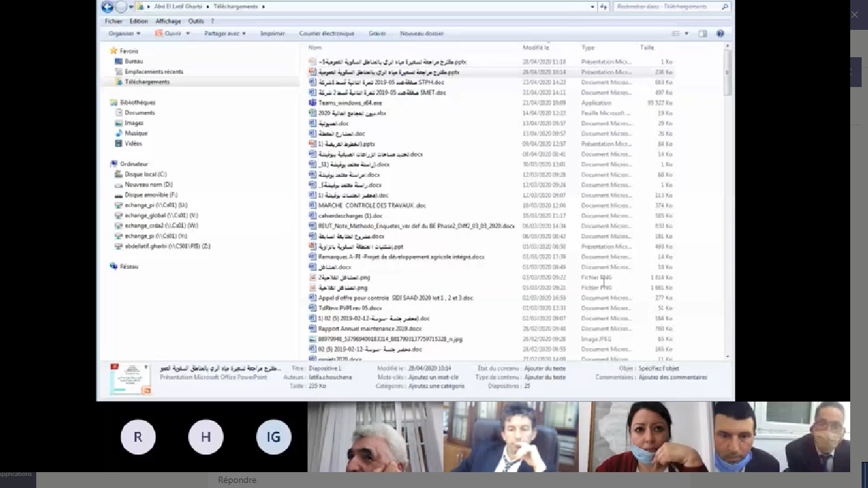Click the Explorer forward arrow button
The height and width of the screenshot is (488, 868).
click(x=121, y=7)
